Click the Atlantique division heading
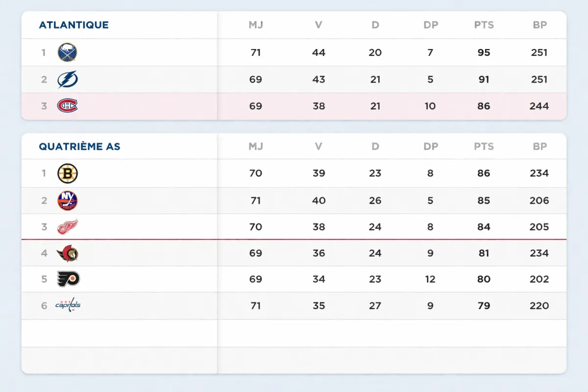The image size is (588, 392). tap(74, 25)
